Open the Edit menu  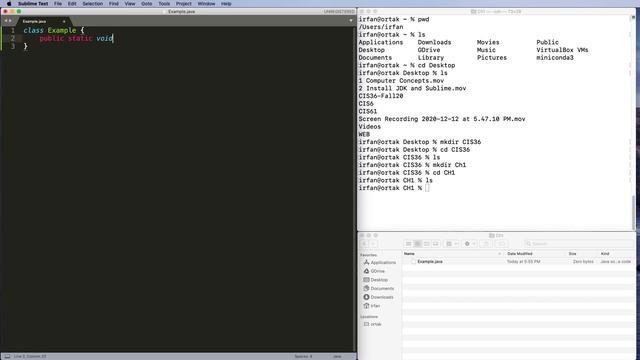(x=72, y=4)
